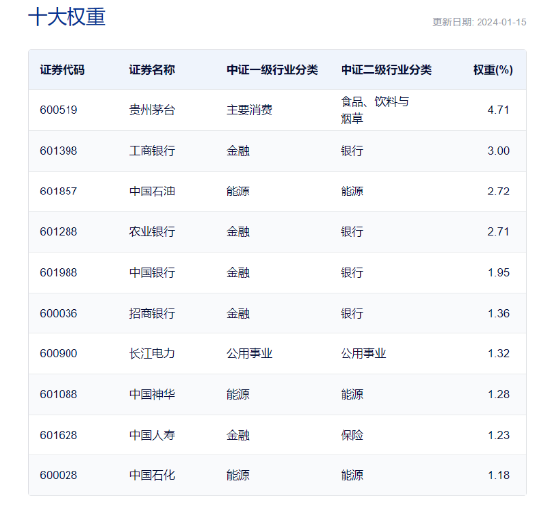Click weight value 2.71
This screenshot has width=550, height=516.
tap(498, 232)
